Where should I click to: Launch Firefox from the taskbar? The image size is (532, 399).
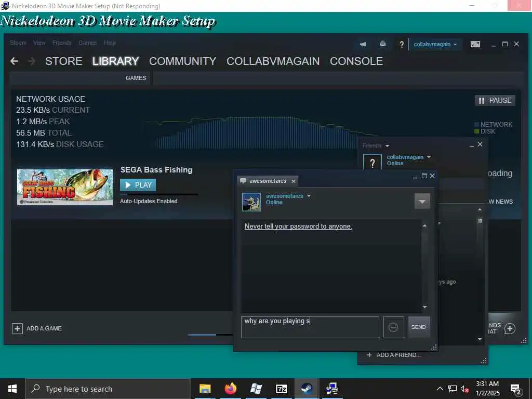coord(230,389)
